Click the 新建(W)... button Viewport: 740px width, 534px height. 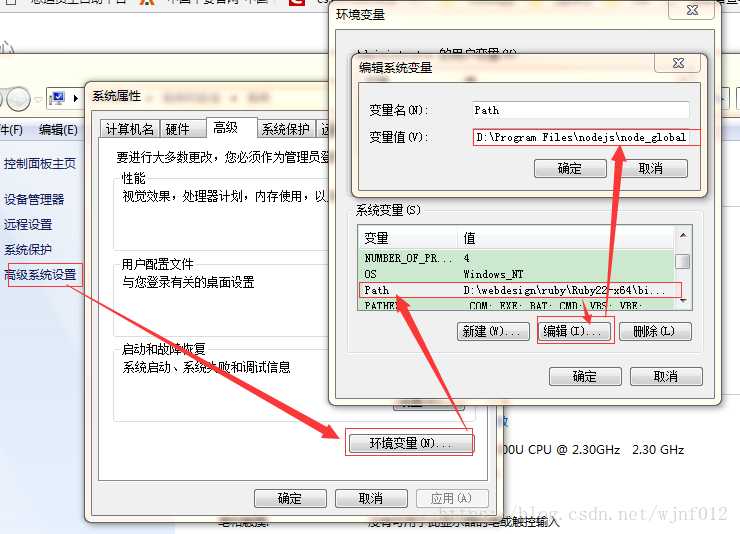point(491,331)
